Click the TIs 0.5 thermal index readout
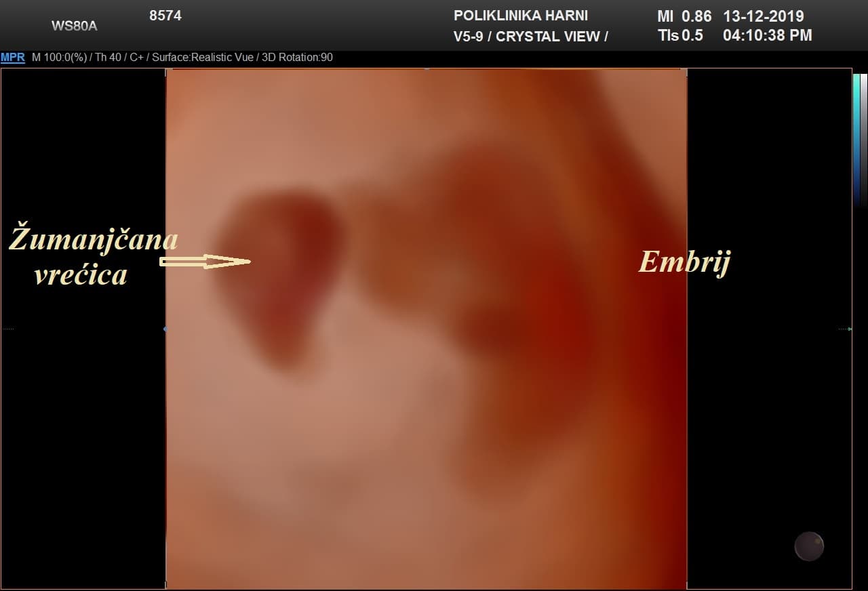 pos(680,36)
